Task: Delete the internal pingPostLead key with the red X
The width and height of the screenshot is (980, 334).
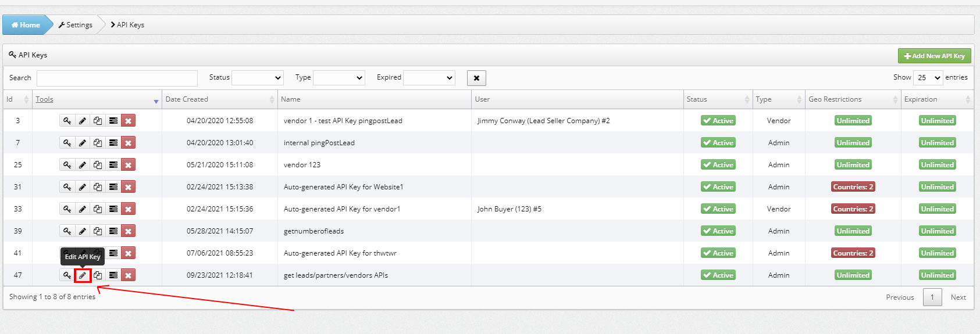Action: 129,143
